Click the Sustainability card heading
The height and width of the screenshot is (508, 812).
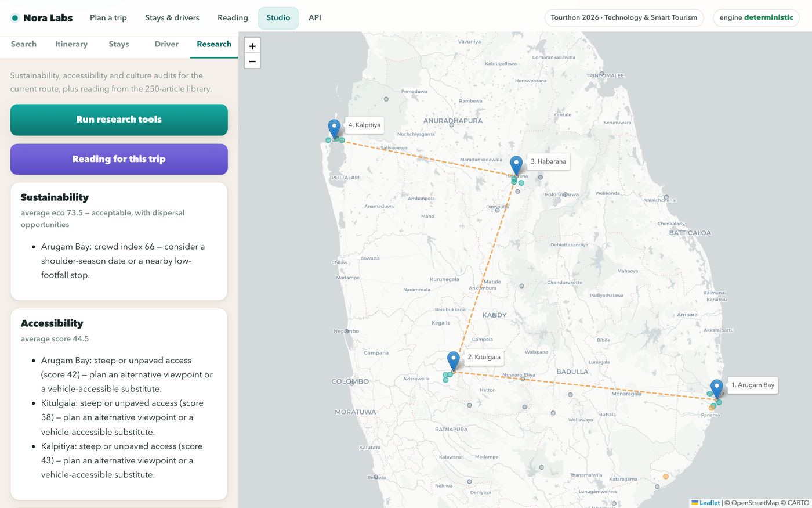(55, 197)
